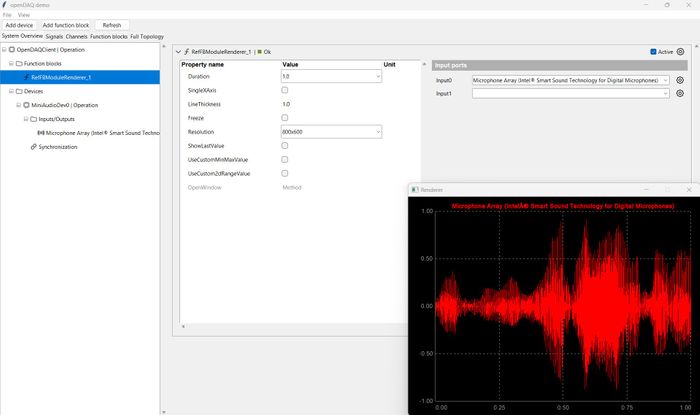Screen dimensions: 700x415
Task: Switch to the Full Topology tab
Action: pyautogui.click(x=147, y=36)
